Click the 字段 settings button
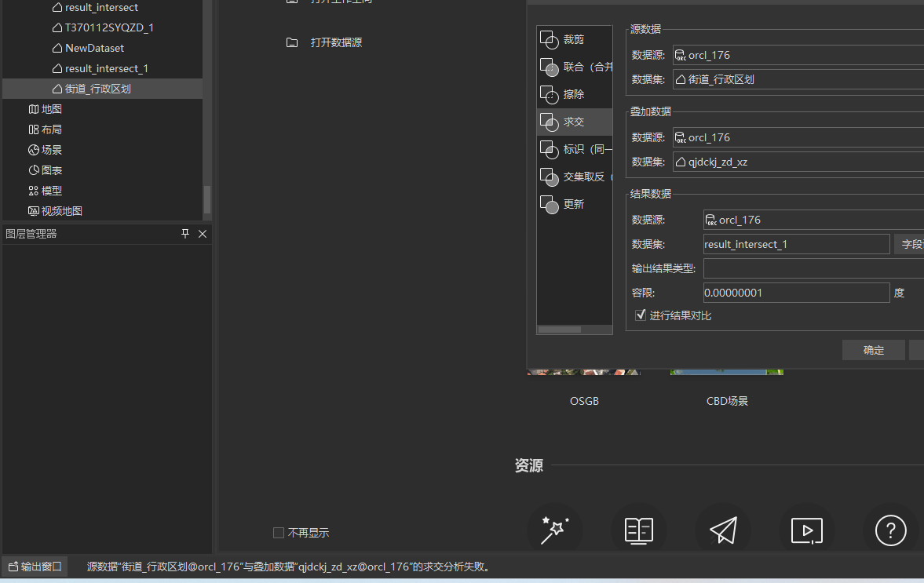924x583 pixels. click(909, 244)
